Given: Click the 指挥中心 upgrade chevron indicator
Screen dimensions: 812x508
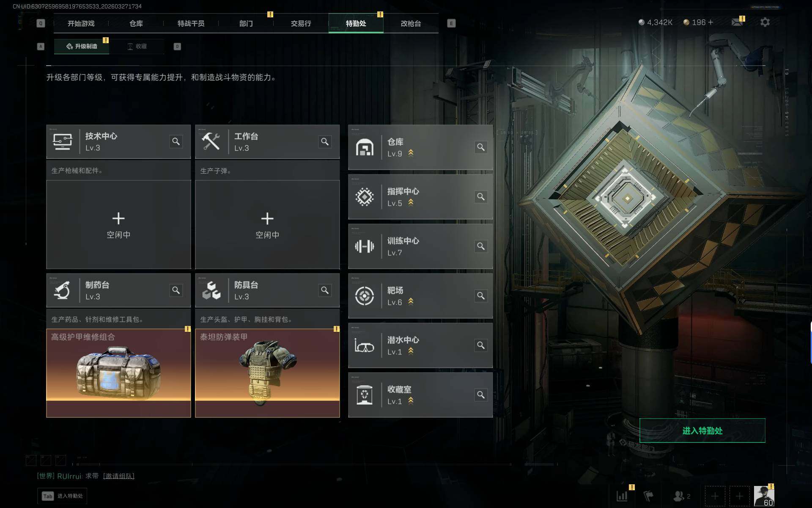Looking at the screenshot, I should (411, 203).
